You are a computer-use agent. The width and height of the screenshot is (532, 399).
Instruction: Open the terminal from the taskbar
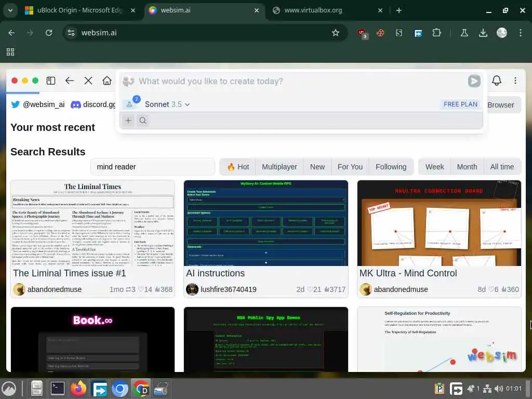[x=57, y=389]
